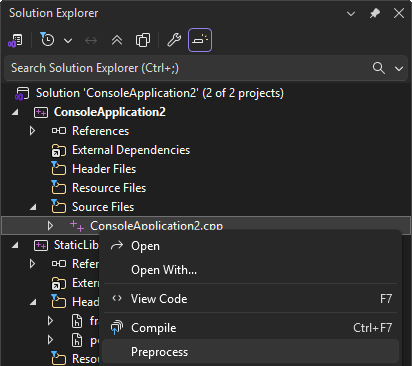Screen dimensions: 412x366
Task: Open the pending changes filter dropdown arrow
Action: pyautogui.click(x=68, y=41)
